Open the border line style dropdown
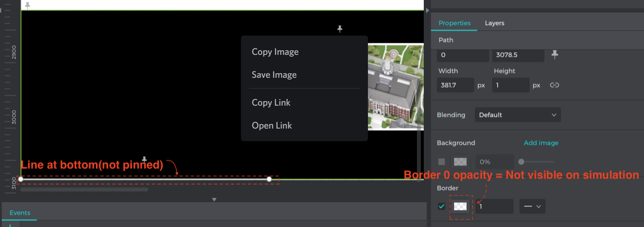Image resolution: width=644 pixels, height=227 pixels. (532, 206)
